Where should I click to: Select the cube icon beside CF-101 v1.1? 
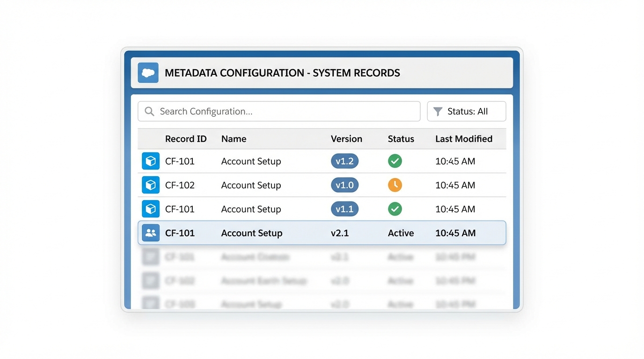click(x=151, y=209)
